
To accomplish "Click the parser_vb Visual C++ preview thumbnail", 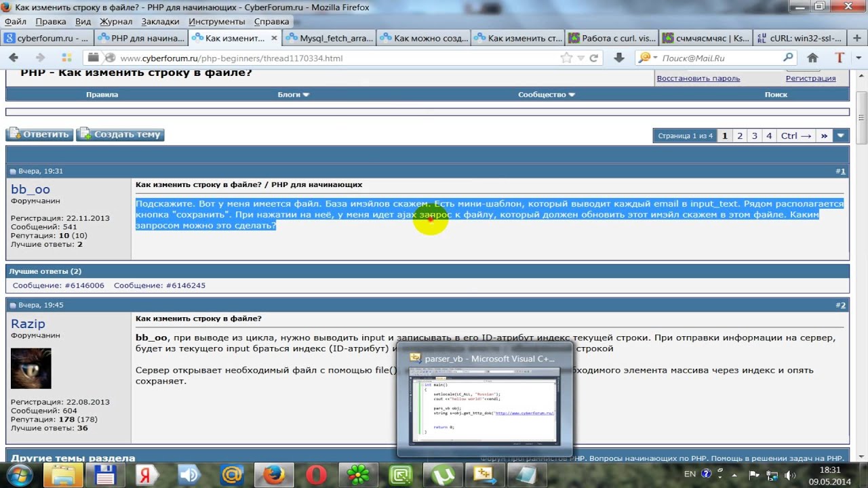I will tap(484, 407).
